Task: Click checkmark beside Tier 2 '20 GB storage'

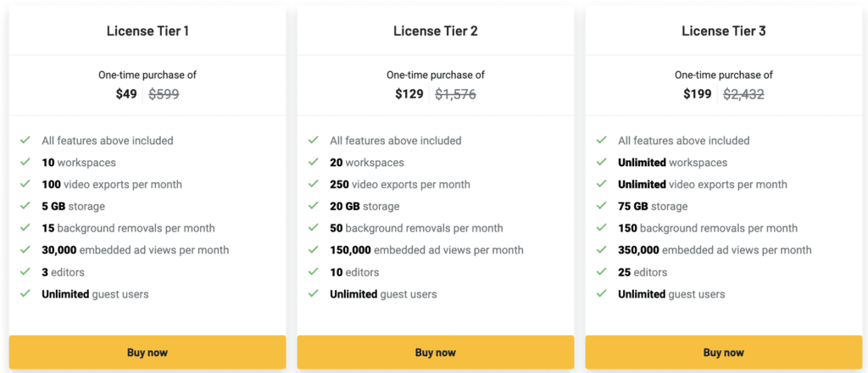Action: coord(314,206)
